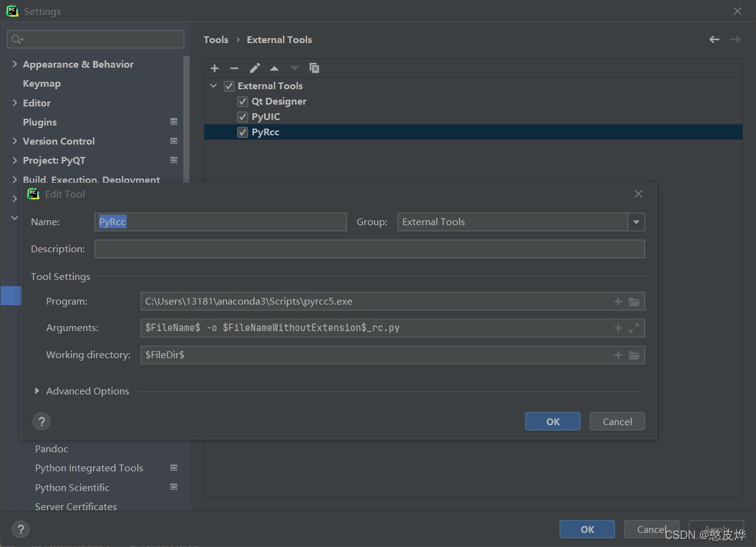Open Plugins settings page
The height and width of the screenshot is (547, 756).
click(x=39, y=122)
